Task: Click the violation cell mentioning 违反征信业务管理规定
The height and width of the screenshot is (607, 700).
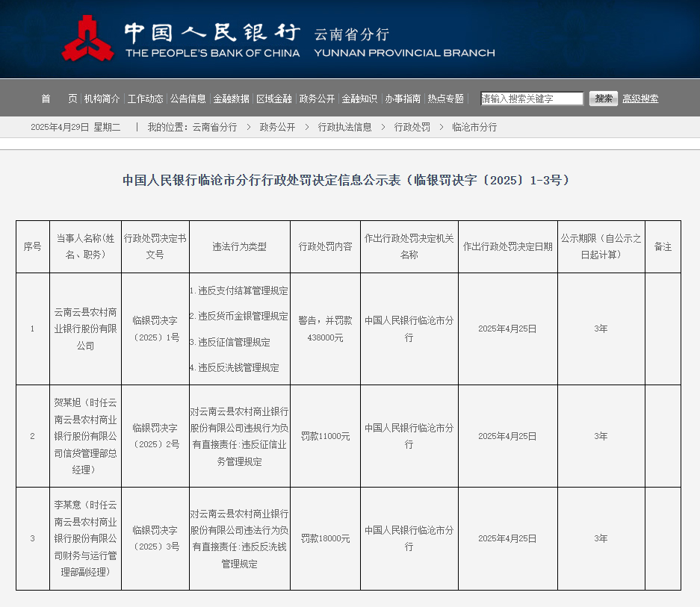Action: (x=239, y=436)
